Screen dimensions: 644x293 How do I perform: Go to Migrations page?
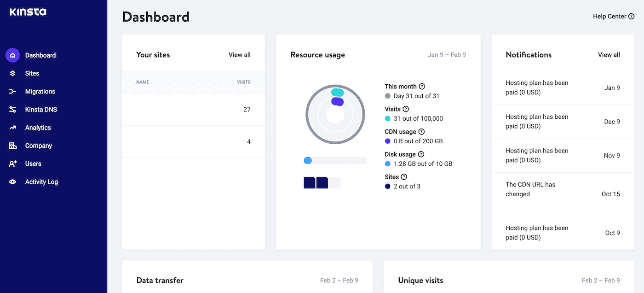40,91
